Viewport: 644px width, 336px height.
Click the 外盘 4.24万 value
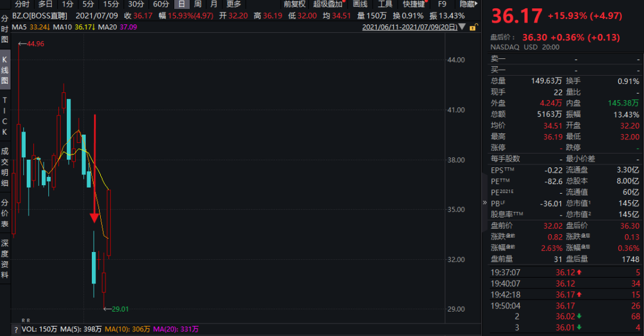coord(551,103)
